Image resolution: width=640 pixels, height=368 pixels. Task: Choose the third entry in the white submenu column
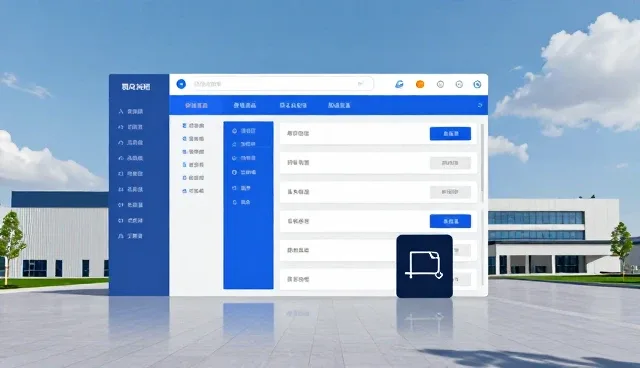(193, 152)
